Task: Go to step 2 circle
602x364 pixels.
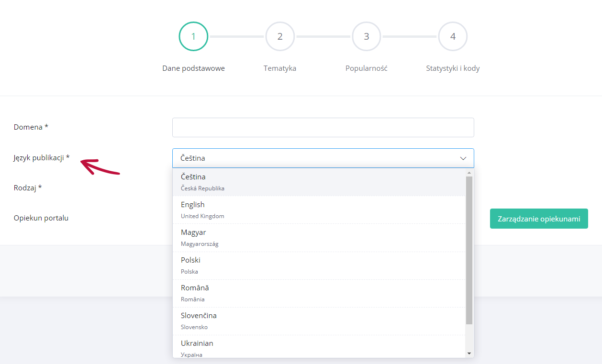Action: tap(280, 36)
